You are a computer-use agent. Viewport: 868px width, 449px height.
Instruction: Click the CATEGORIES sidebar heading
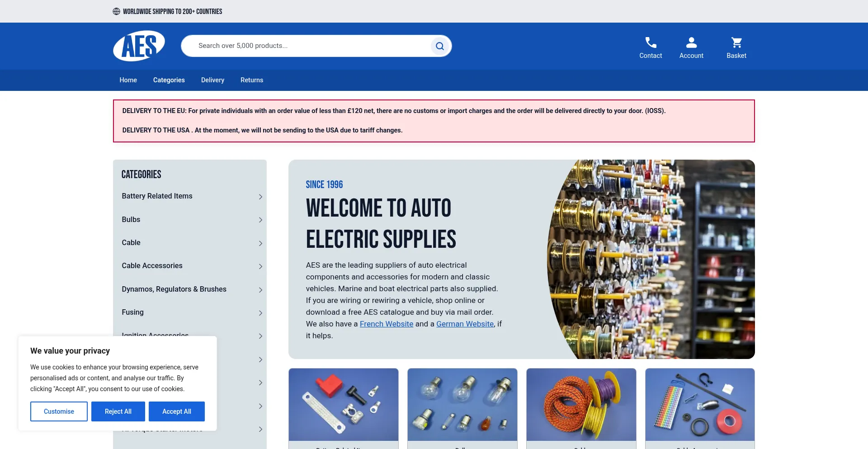click(x=141, y=175)
